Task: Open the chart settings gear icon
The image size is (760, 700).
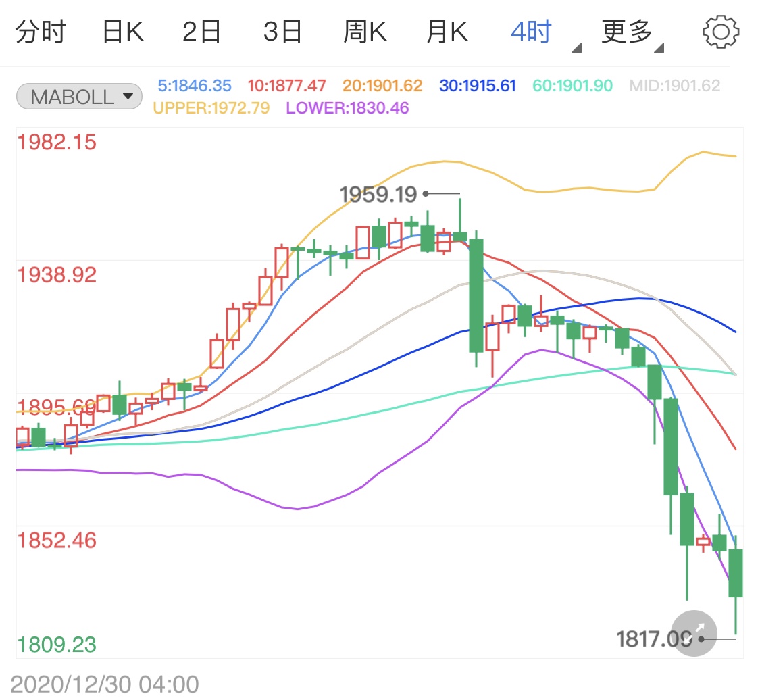Action: coord(721,32)
